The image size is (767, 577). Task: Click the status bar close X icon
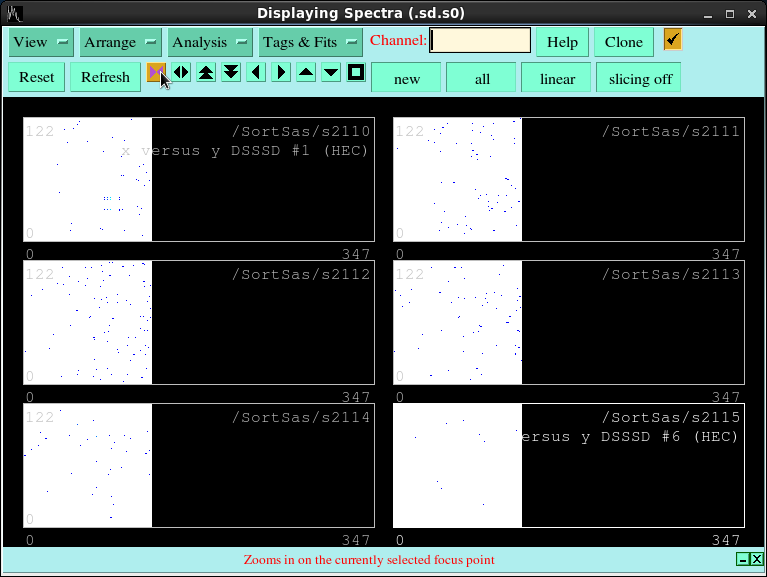pyautogui.click(x=756, y=559)
